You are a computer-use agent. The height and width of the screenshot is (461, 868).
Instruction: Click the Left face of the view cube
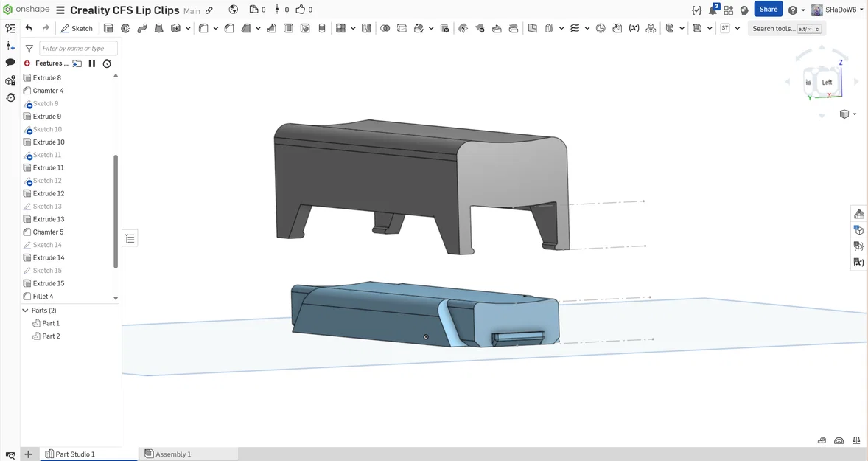(827, 83)
